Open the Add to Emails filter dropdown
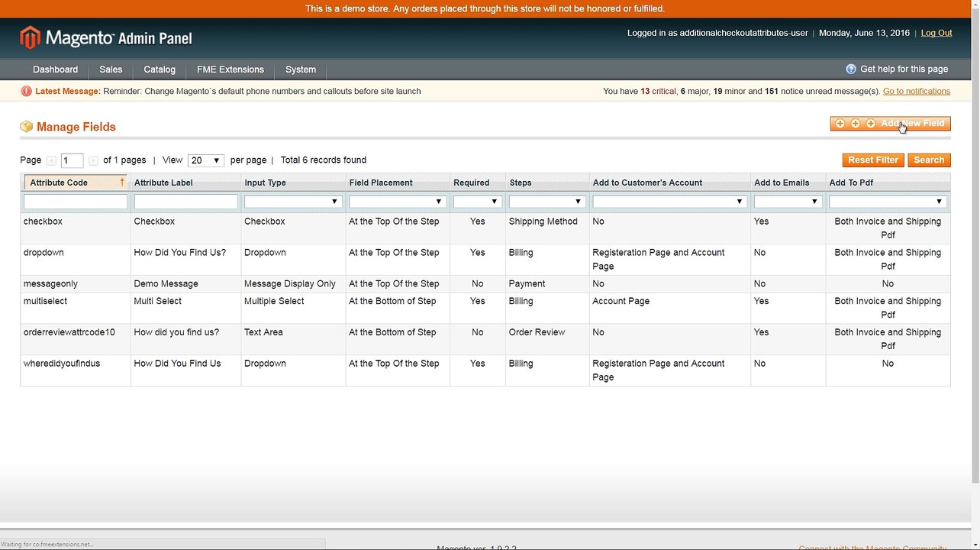This screenshot has width=980, height=550. 788,202
